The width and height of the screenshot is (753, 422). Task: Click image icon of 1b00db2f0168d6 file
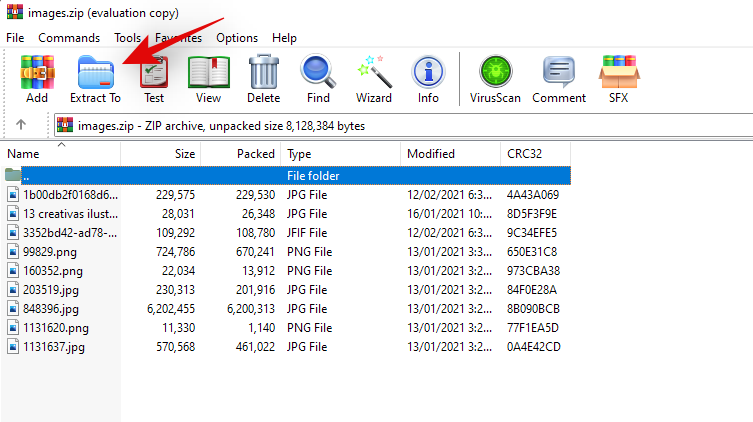pos(13,194)
